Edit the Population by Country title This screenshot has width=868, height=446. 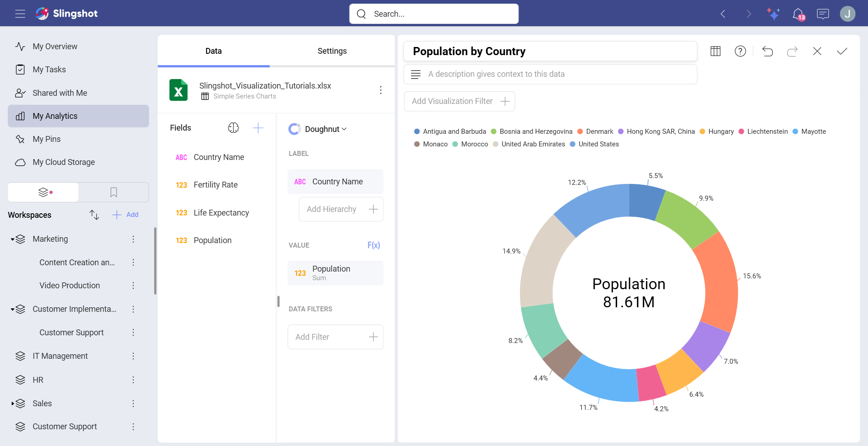tap(550, 51)
